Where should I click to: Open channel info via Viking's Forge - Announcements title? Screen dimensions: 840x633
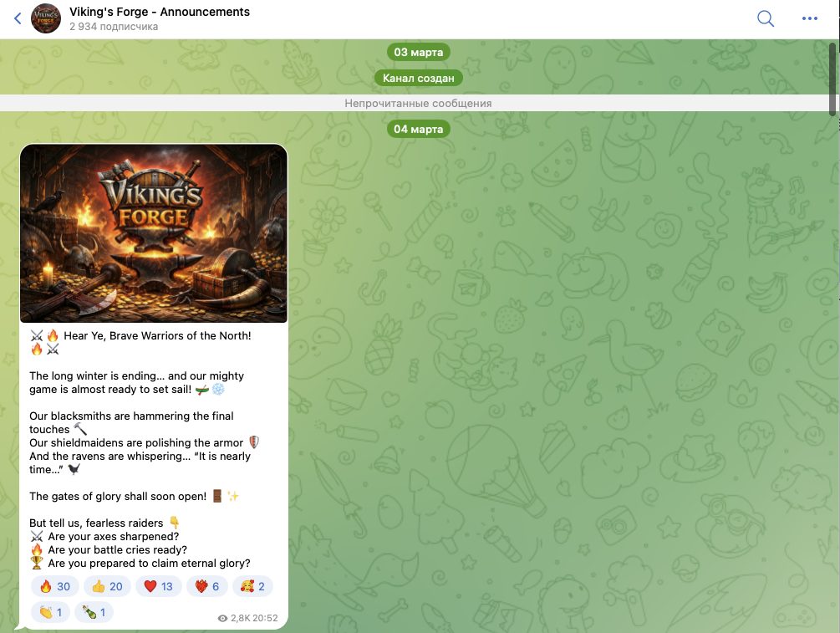coord(160,12)
